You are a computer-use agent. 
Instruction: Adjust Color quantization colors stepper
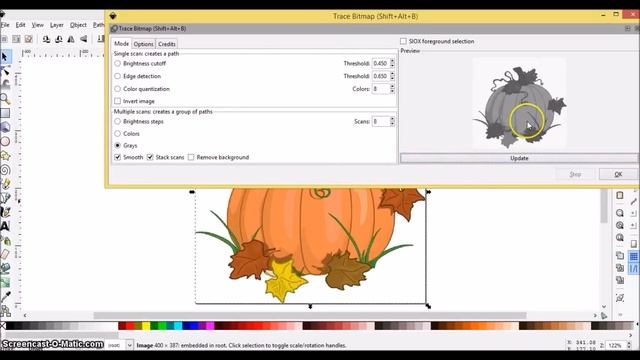pyautogui.click(x=392, y=89)
